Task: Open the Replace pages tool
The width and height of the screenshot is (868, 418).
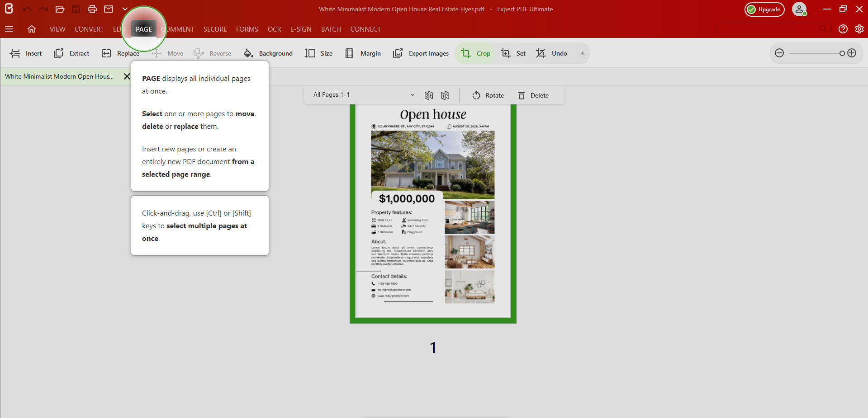Action: coord(120,53)
